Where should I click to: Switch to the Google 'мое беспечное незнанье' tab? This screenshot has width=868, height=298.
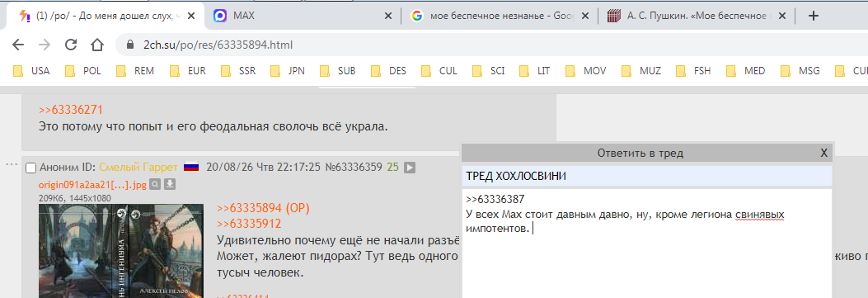tap(500, 16)
